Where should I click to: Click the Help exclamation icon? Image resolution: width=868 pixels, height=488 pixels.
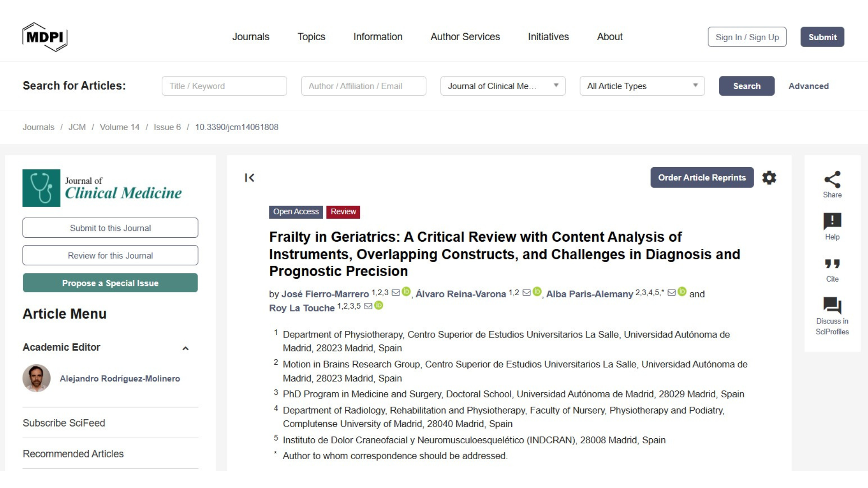[832, 221]
